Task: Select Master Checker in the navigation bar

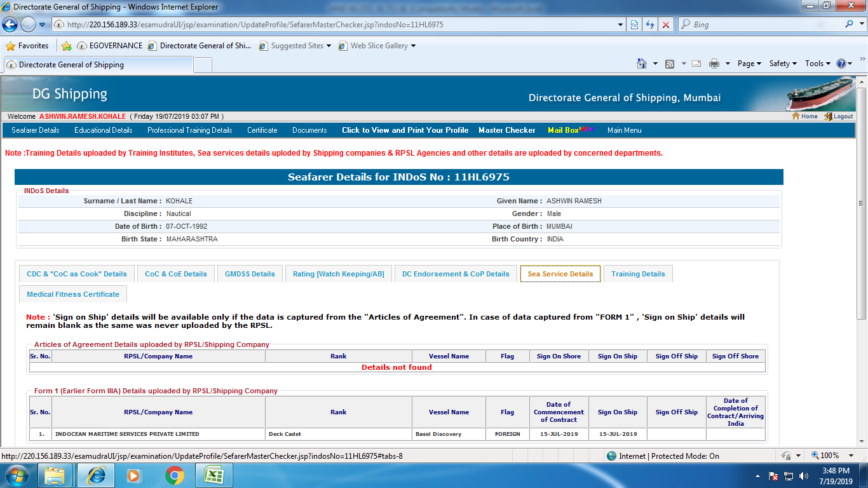Action: tap(507, 130)
